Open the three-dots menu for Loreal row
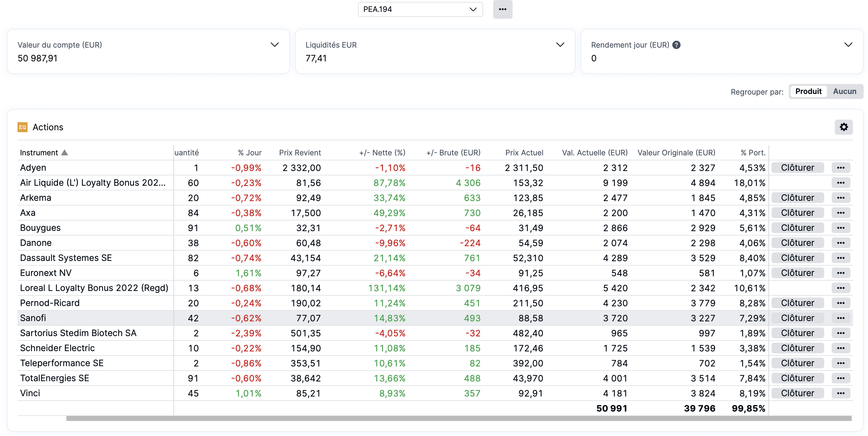This screenshot has width=868, height=436. 840,288
